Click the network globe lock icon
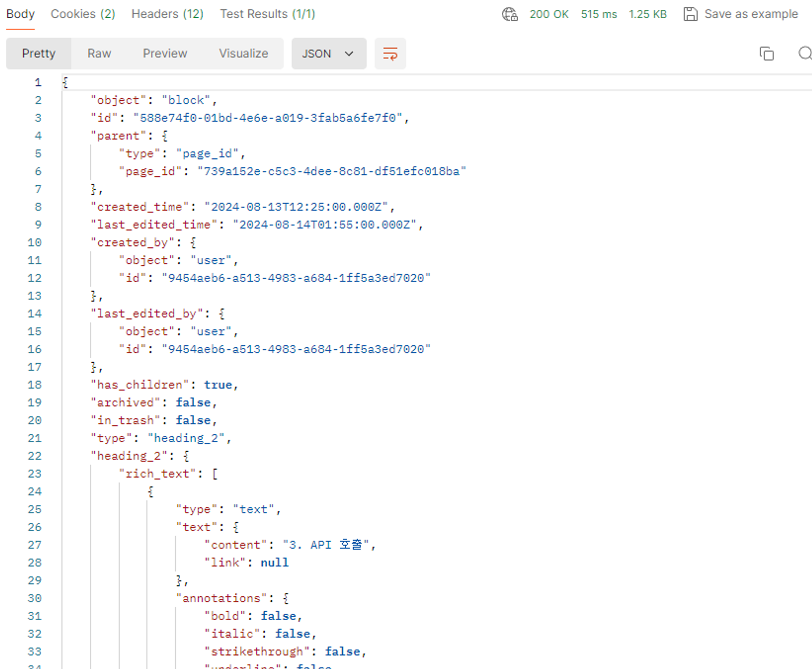This screenshot has height=669, width=812. tap(510, 14)
